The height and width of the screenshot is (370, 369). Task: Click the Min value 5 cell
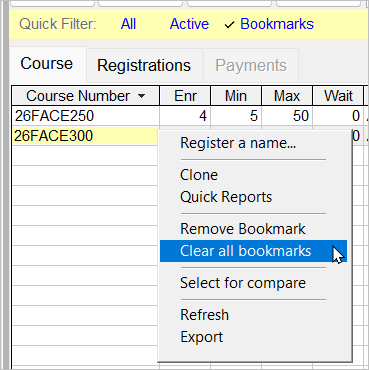click(x=236, y=116)
